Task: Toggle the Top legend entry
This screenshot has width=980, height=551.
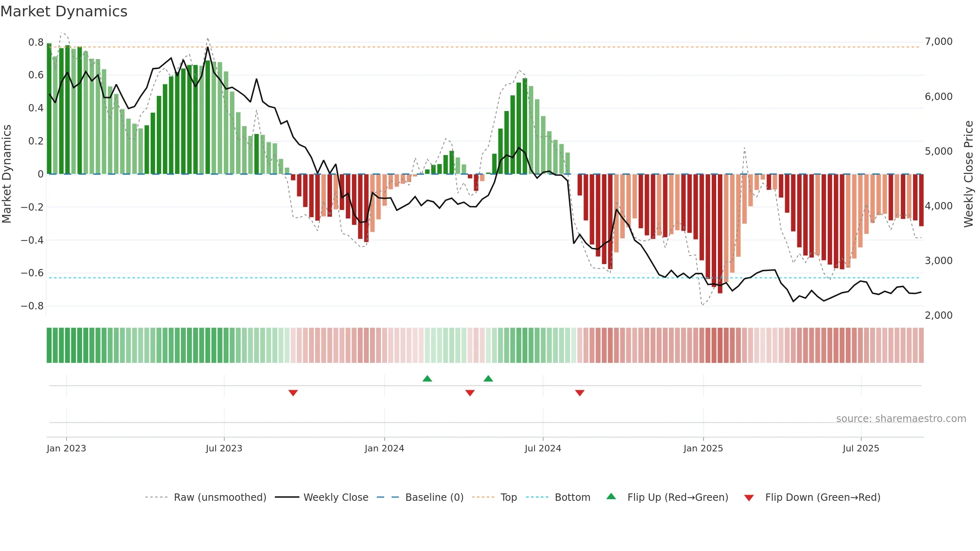Action: 494,497
